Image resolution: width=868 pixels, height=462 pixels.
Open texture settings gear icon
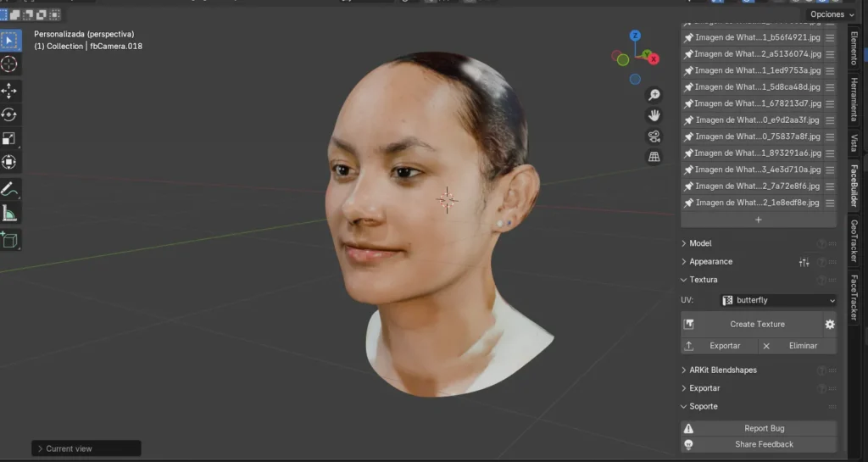click(x=829, y=325)
